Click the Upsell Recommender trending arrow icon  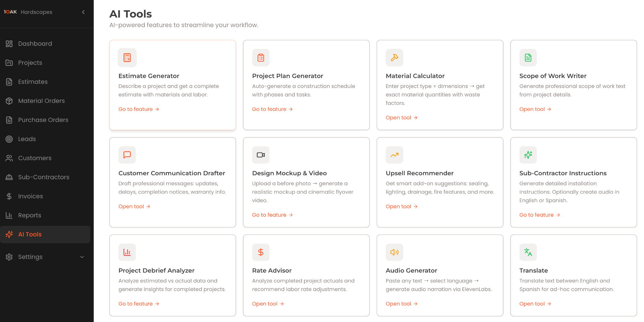point(394,155)
